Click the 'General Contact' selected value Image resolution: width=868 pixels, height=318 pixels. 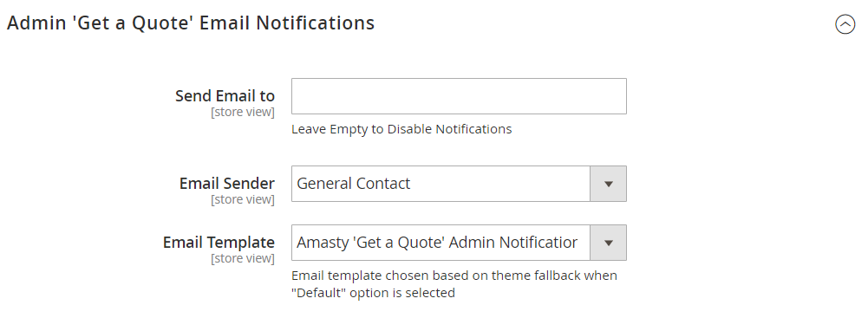pos(354,184)
